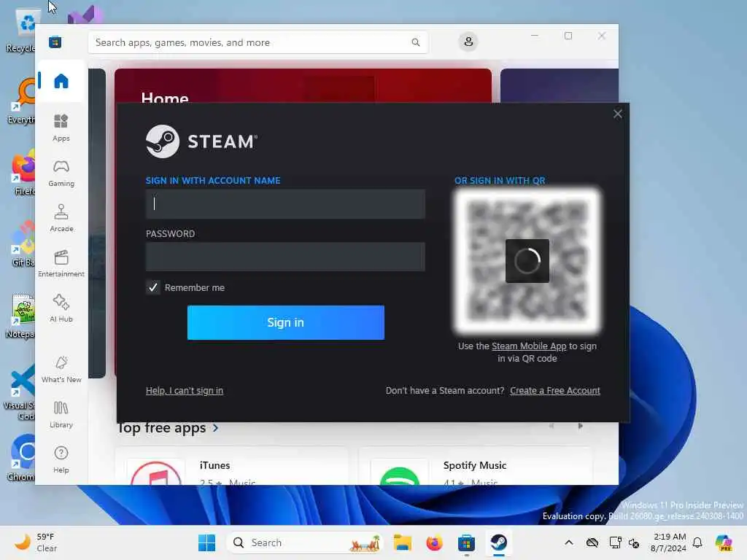Viewport: 747px width, 560px height.
Task: Open the Windows Start menu
Action: [x=206, y=542]
